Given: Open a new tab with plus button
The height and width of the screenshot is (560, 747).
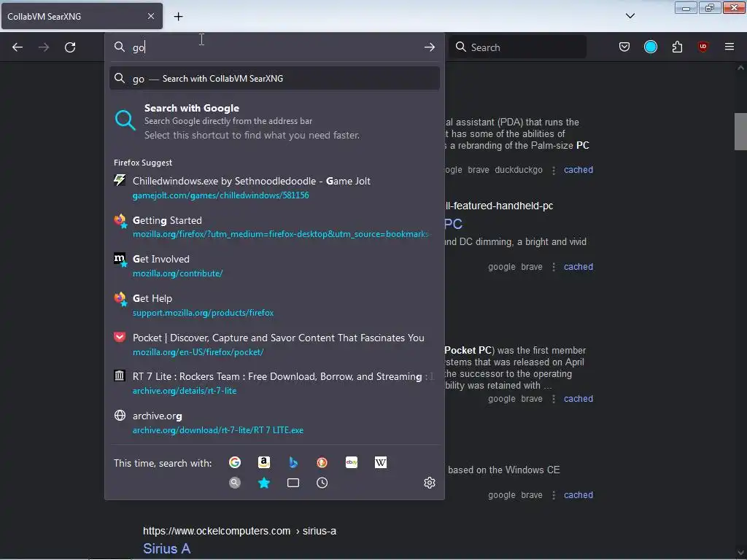Looking at the screenshot, I should [x=178, y=17].
